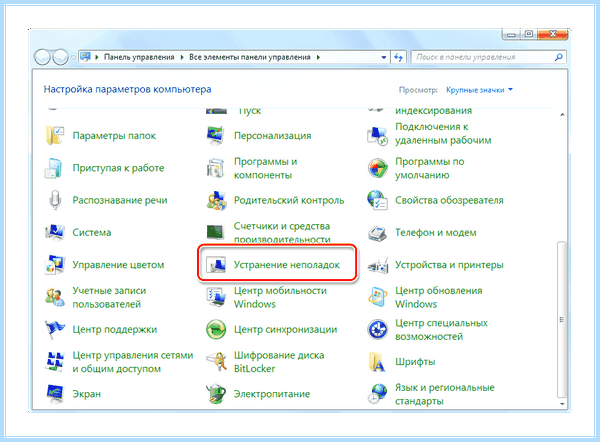Screen dimensions: 600x442
Task: Click the Программы и компоненты icon
Action: [216, 168]
